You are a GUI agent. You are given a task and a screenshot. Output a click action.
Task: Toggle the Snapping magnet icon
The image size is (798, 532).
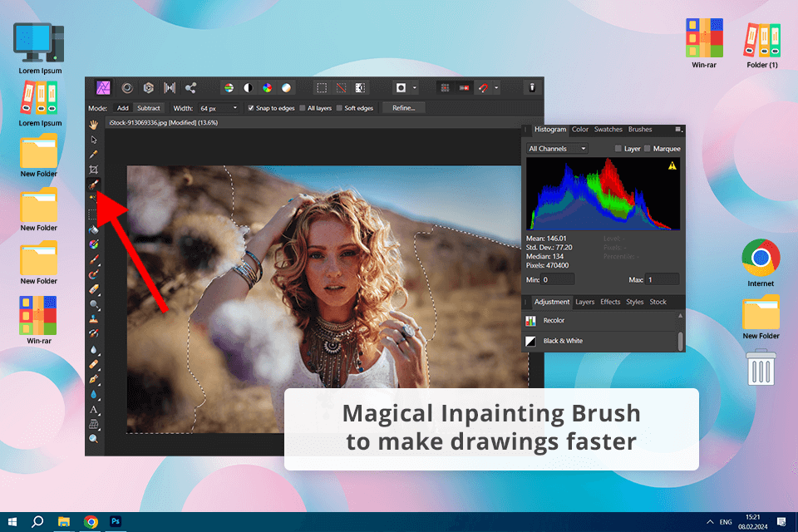(x=483, y=88)
